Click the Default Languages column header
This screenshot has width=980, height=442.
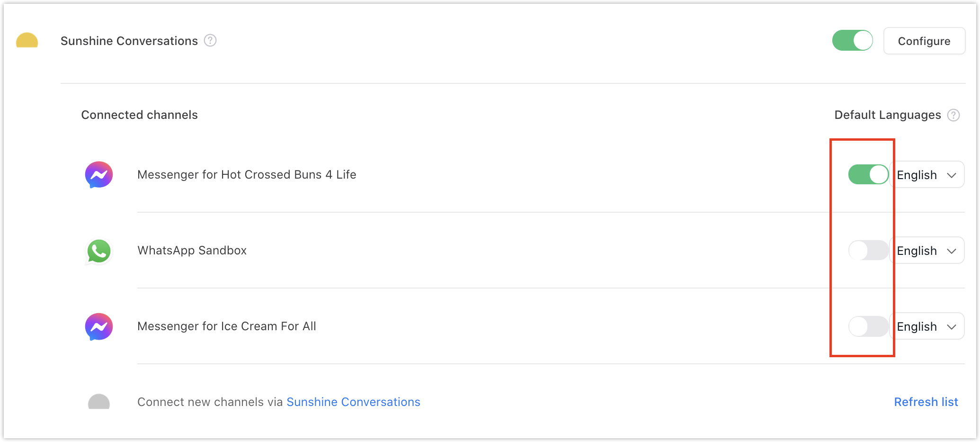pos(887,115)
